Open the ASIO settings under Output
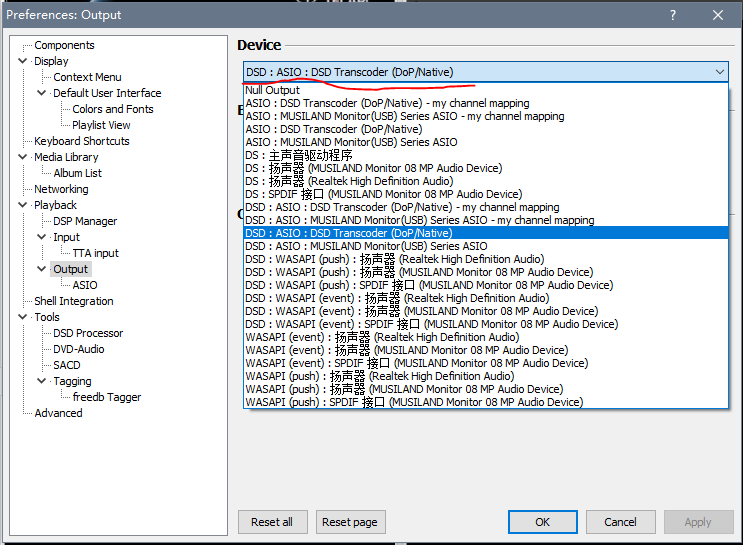 pyautogui.click(x=85, y=285)
